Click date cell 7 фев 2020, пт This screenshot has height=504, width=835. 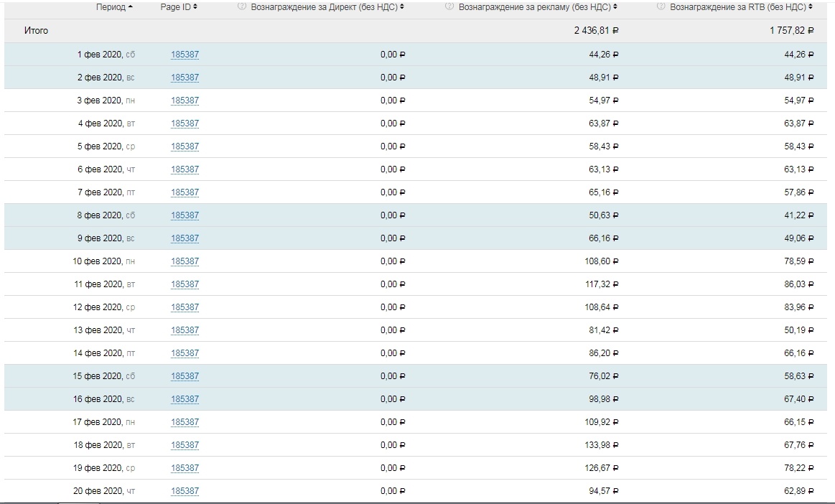tap(106, 192)
